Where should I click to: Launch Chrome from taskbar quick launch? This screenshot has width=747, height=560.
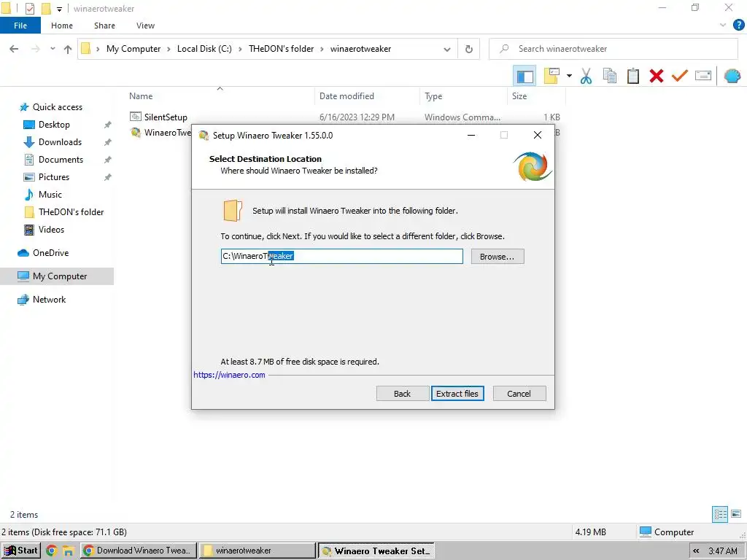52,551
